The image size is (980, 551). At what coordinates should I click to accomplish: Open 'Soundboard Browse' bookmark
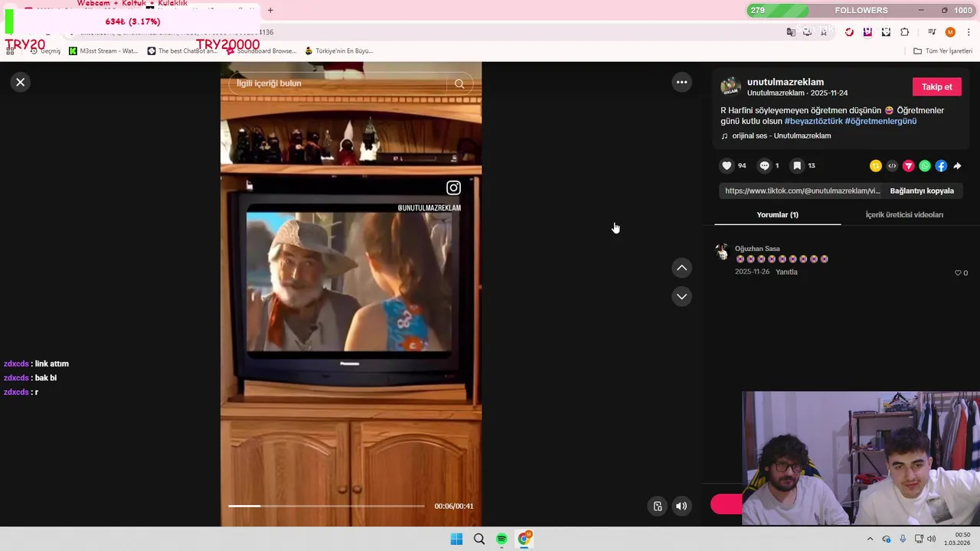260,51
